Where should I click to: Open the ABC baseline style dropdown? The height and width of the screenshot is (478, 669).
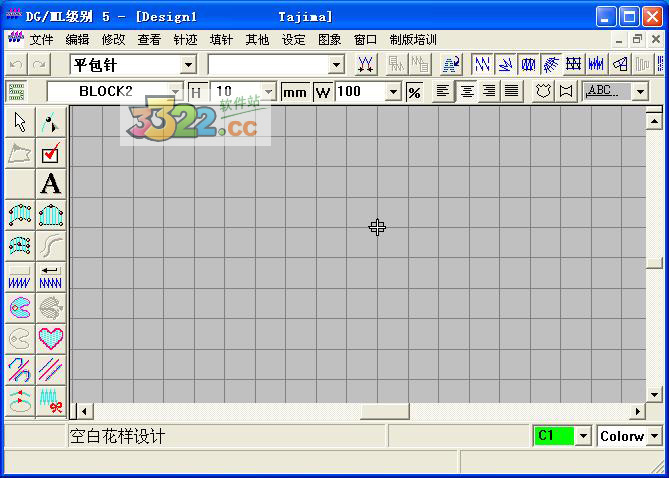(640, 91)
